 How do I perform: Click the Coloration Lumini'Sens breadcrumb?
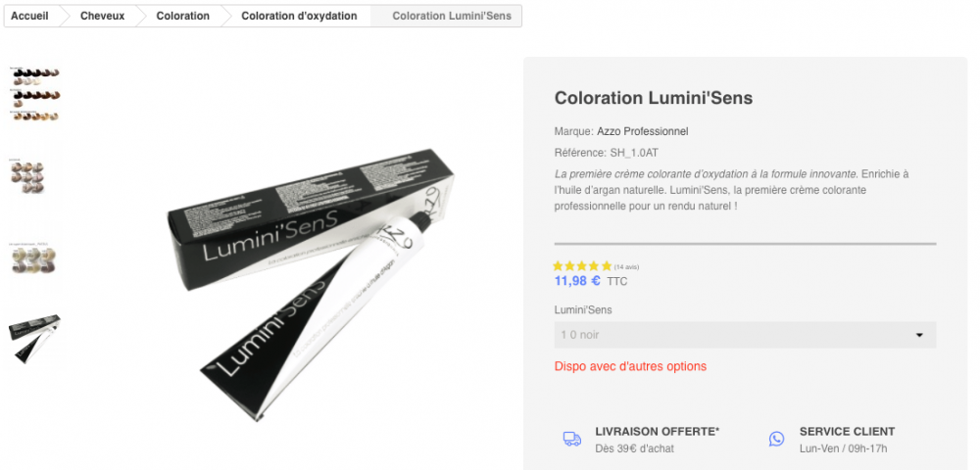point(452,16)
